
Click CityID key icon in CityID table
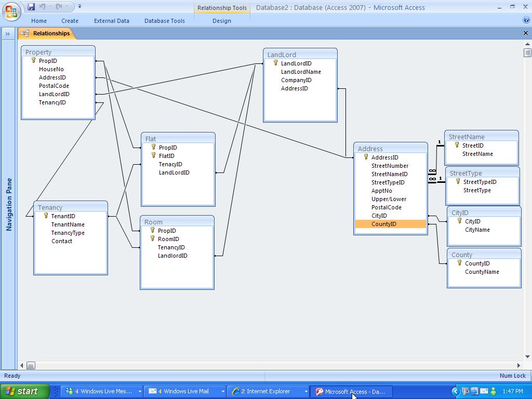[459, 221]
